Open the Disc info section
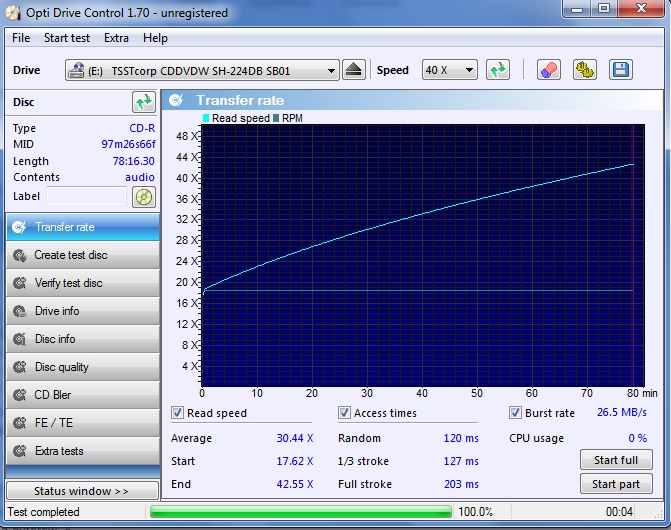671x530 pixels. [83, 339]
